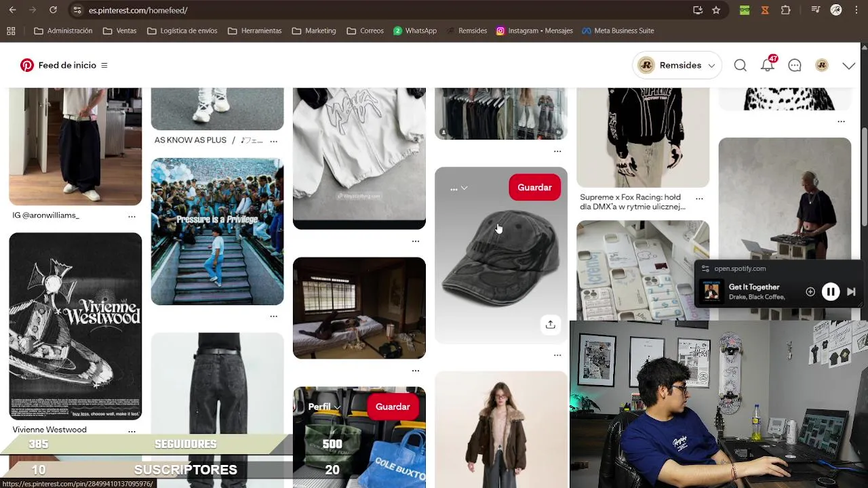Screen dimensions: 868x488
Task: Open the Chrome extensions puzzle icon
Action: tap(786, 10)
